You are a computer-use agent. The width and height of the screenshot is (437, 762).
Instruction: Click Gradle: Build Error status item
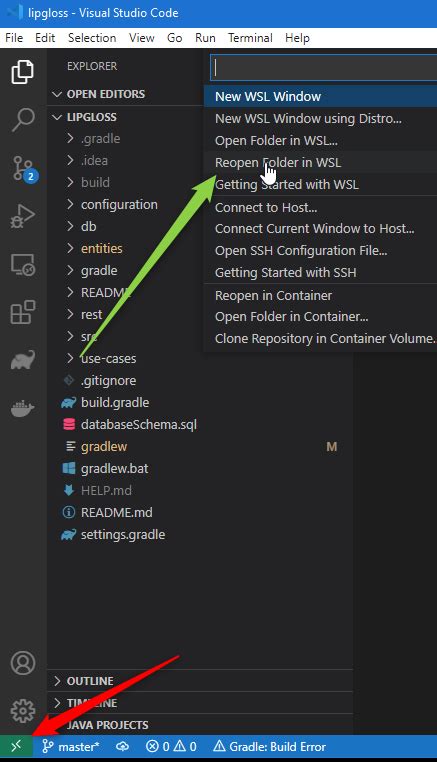click(270, 746)
